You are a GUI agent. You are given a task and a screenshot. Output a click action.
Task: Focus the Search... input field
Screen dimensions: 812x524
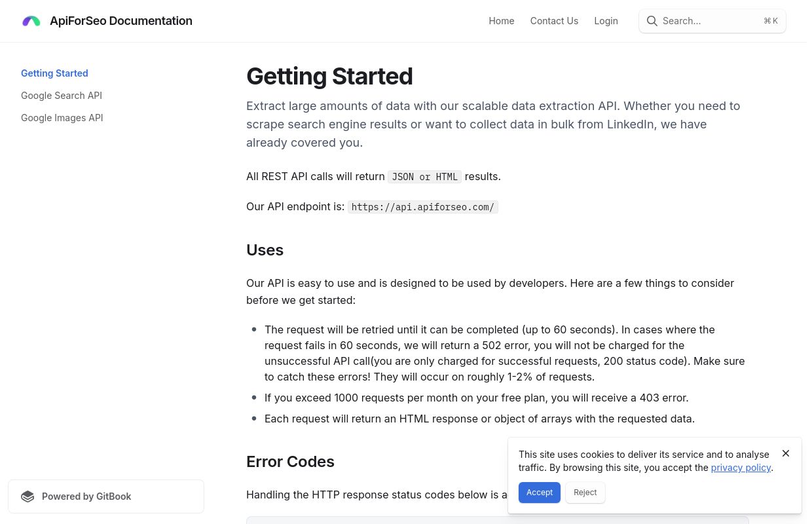tap(712, 21)
